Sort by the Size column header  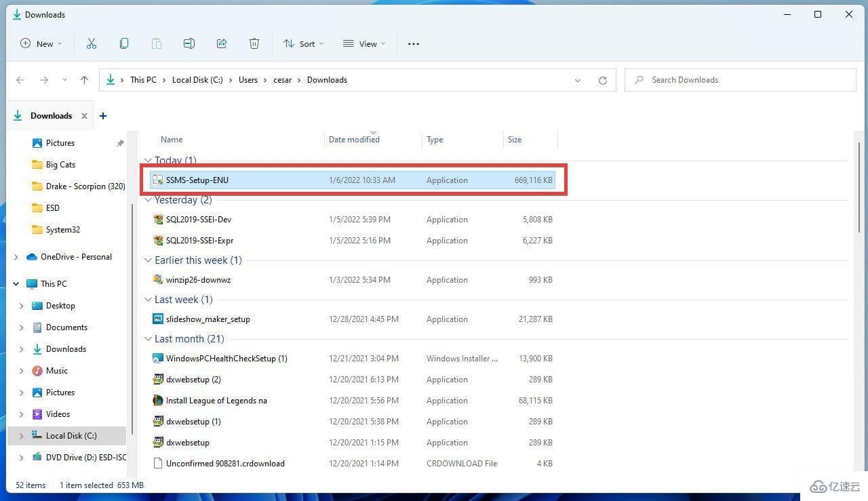[515, 140]
